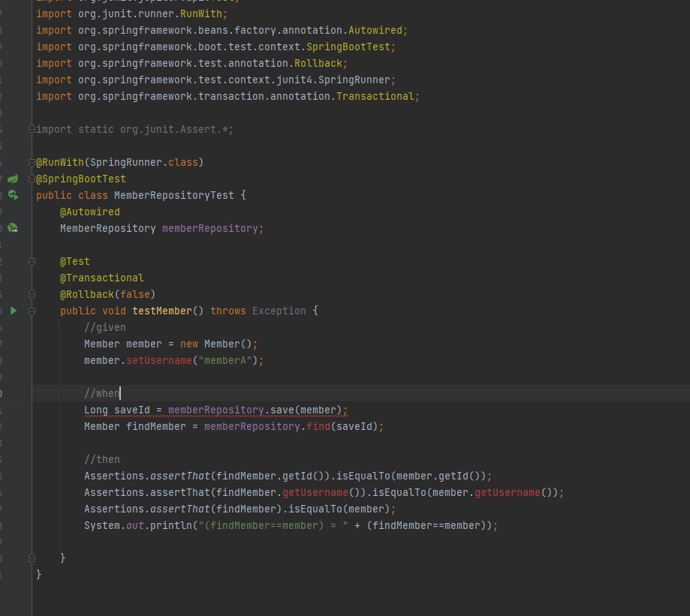690x616 pixels.
Task: Click the "memberA" string literal
Action: pos(224,361)
